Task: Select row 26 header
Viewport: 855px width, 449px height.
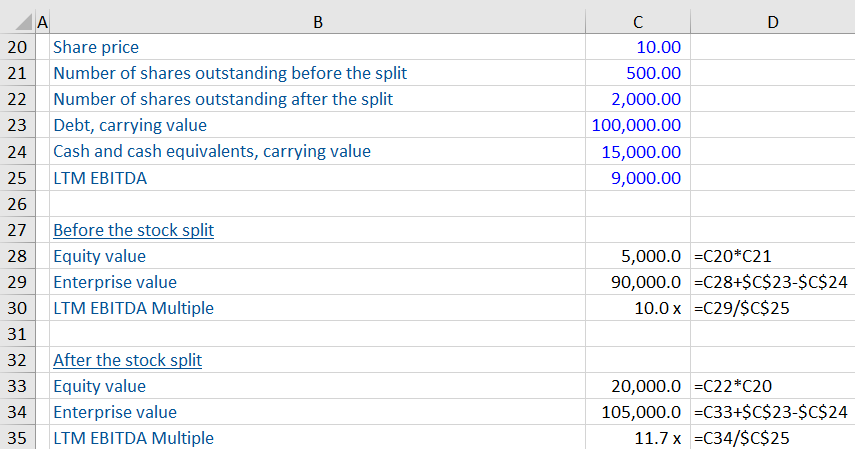Action: click(x=16, y=203)
